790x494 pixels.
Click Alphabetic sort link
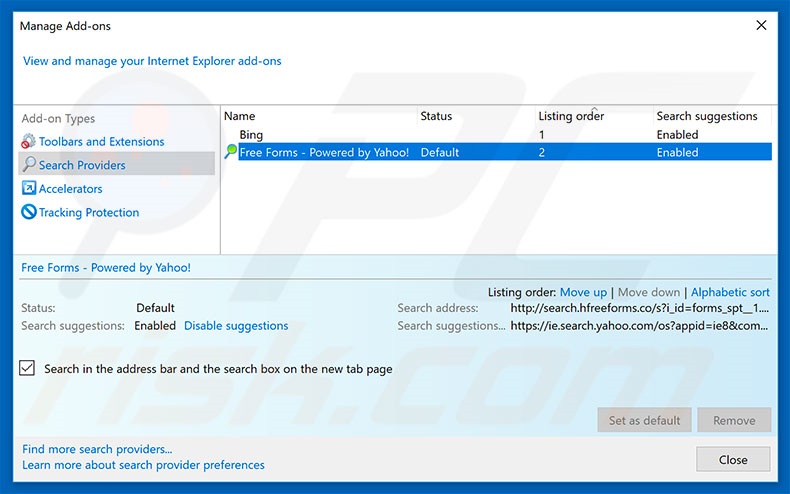tap(730, 292)
